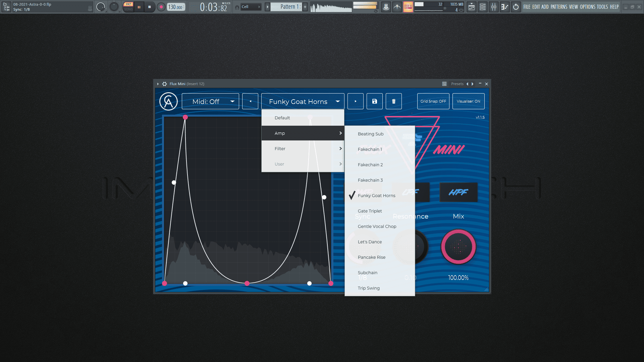
Task: Open Flux Mini plugin menu arrow
Action: click(158, 84)
